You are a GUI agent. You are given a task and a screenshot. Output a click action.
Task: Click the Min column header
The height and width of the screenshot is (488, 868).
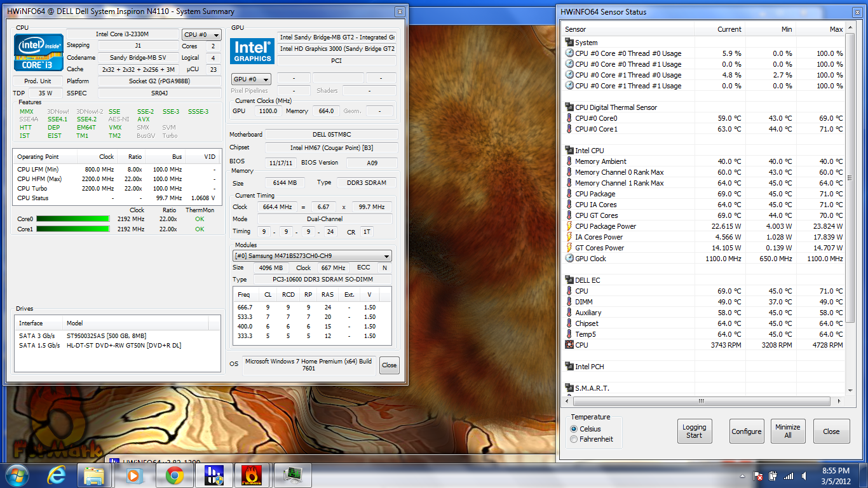point(770,29)
